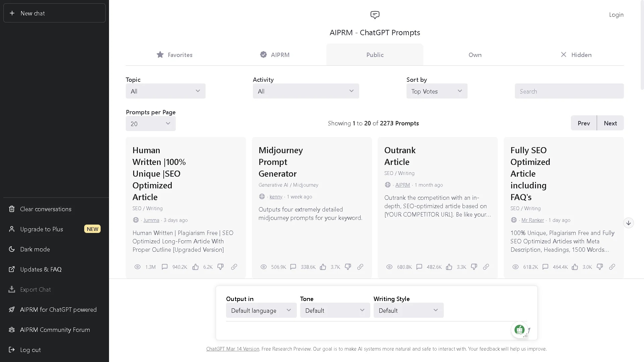Click views eye icon on Outrank Article prompt
Viewport: 644px width, 362px height.
[389, 267]
